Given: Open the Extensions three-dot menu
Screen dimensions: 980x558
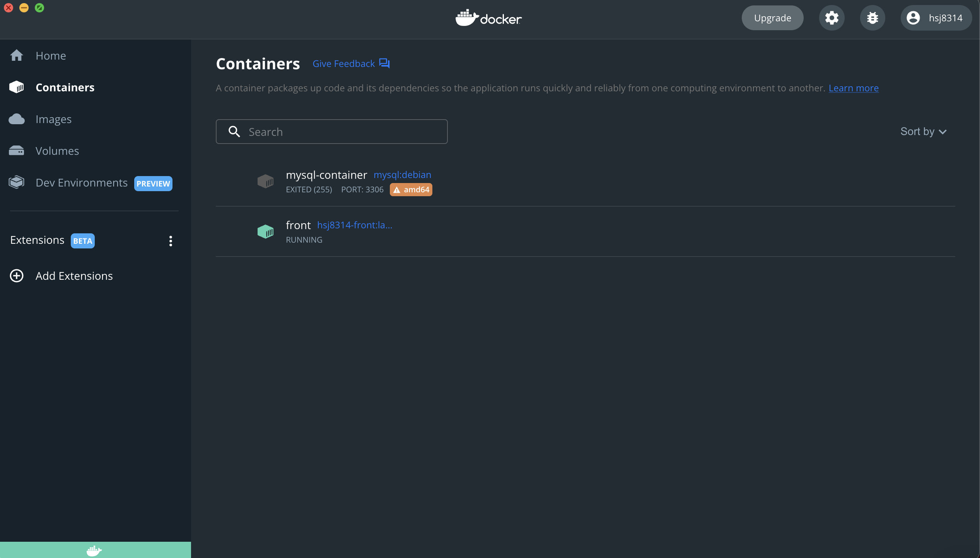Looking at the screenshot, I should pos(171,241).
